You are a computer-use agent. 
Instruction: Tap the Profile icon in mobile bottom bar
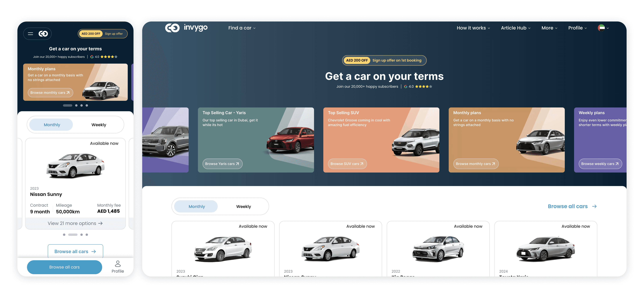tap(118, 267)
